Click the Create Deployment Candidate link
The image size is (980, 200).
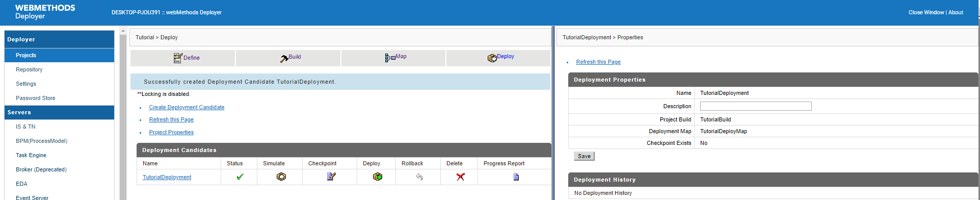(x=187, y=107)
